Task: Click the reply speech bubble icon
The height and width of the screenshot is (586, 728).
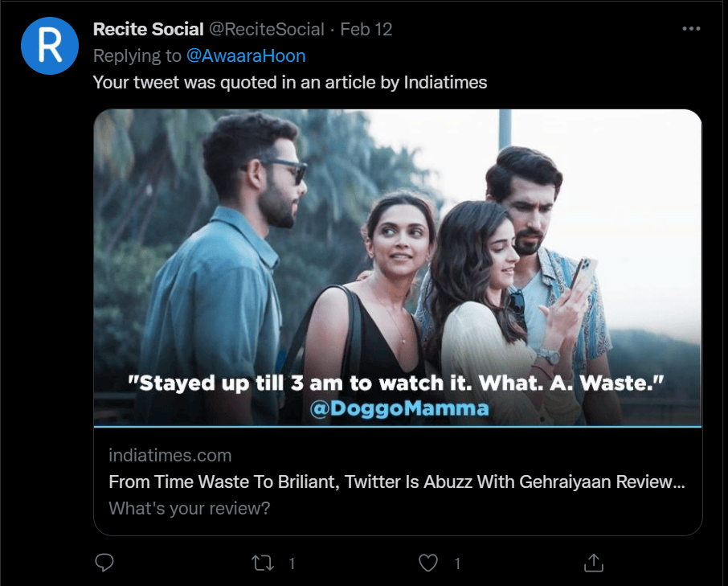Action: [x=104, y=563]
